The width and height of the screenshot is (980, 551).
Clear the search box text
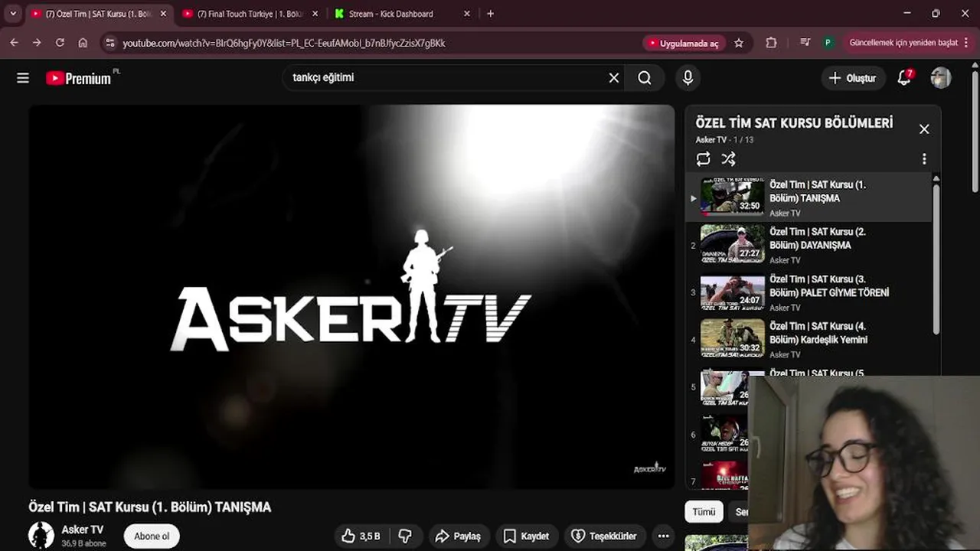click(614, 78)
